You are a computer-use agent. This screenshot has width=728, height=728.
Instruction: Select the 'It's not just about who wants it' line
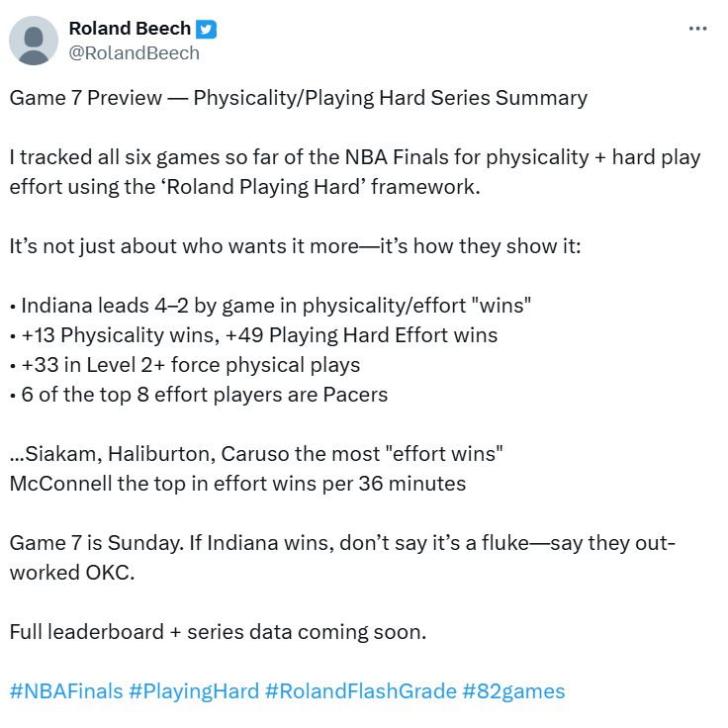(295, 246)
